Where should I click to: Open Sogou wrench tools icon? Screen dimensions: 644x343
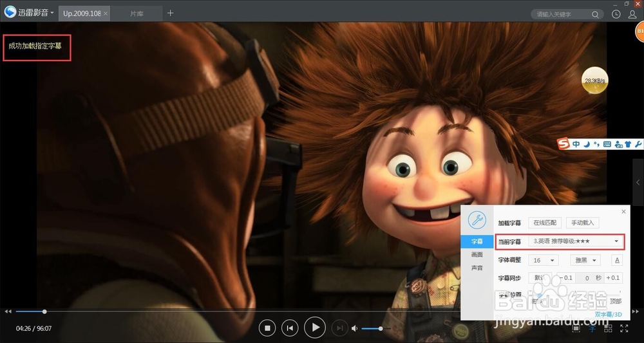(x=638, y=144)
